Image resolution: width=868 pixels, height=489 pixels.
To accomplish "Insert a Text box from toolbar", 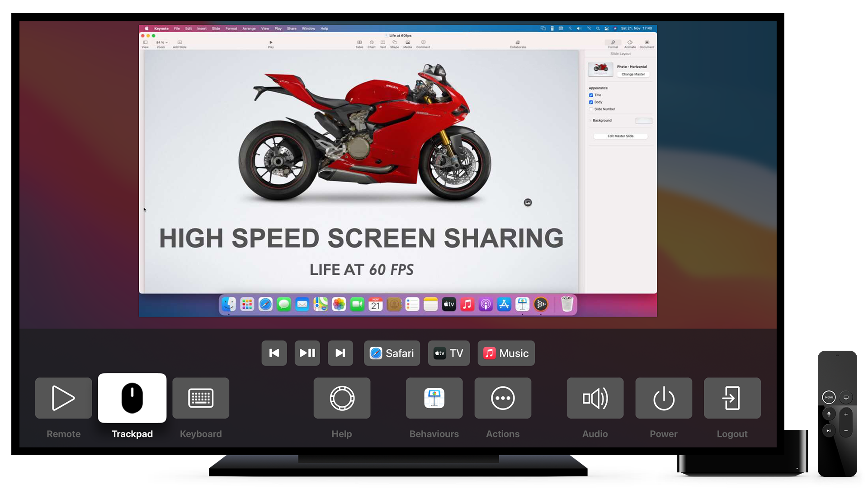I will 383,44.
